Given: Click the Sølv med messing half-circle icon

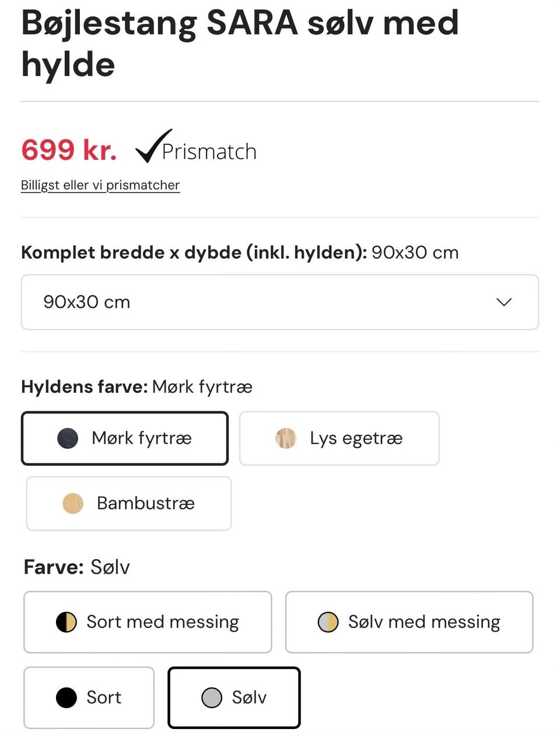Looking at the screenshot, I should tap(328, 622).
